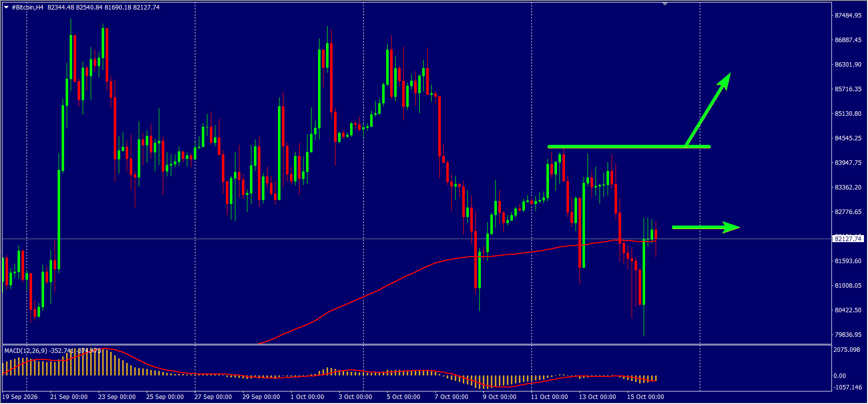
Task: Click the 83947.75 price axis label
Action: 848,163
